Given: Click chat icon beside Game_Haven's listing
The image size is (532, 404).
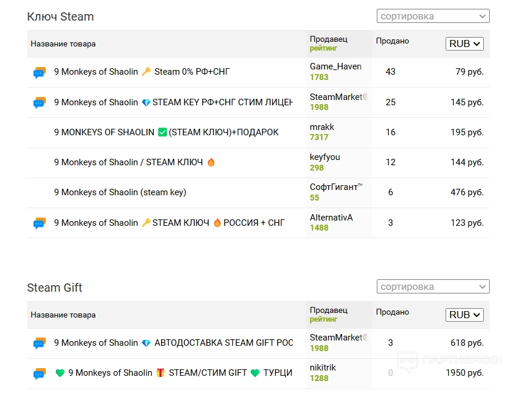Looking at the screenshot, I should click(39, 73).
